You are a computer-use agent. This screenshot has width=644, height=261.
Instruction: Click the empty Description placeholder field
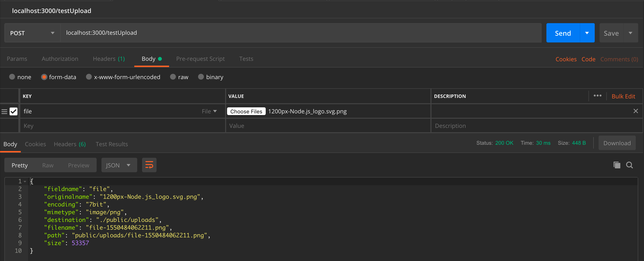[x=537, y=126]
